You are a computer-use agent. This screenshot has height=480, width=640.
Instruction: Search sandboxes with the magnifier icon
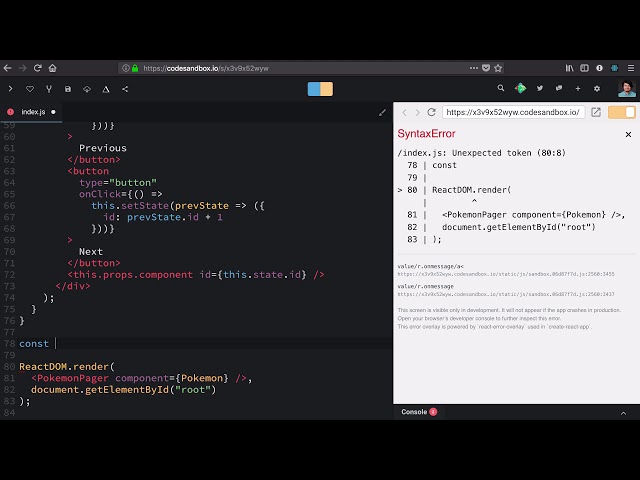tap(501, 88)
